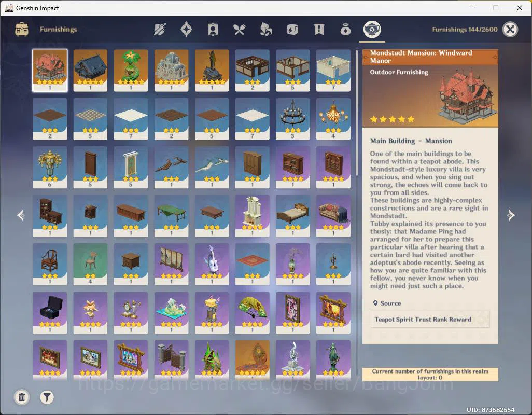Select the dark blue-roof building furnishing
The image size is (532, 415).
(90, 70)
